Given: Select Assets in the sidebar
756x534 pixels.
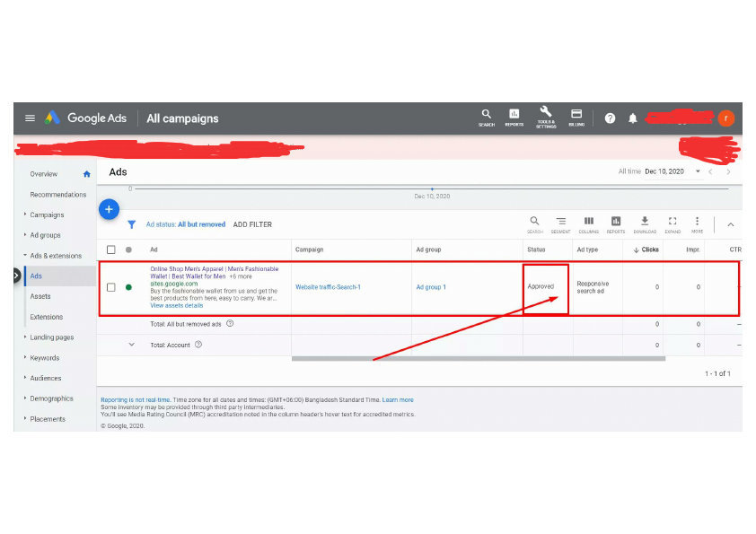Looking at the screenshot, I should tap(40, 296).
